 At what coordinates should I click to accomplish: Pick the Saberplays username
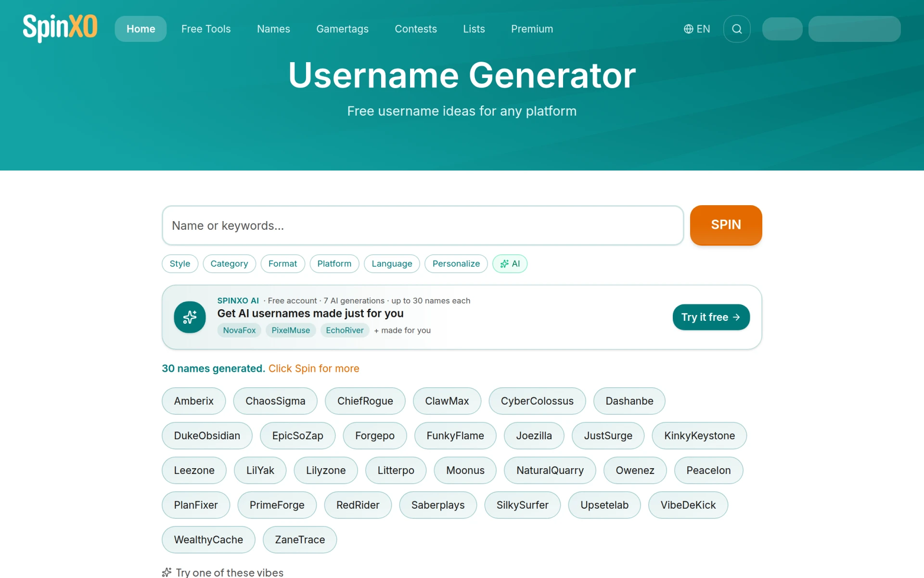tap(438, 505)
